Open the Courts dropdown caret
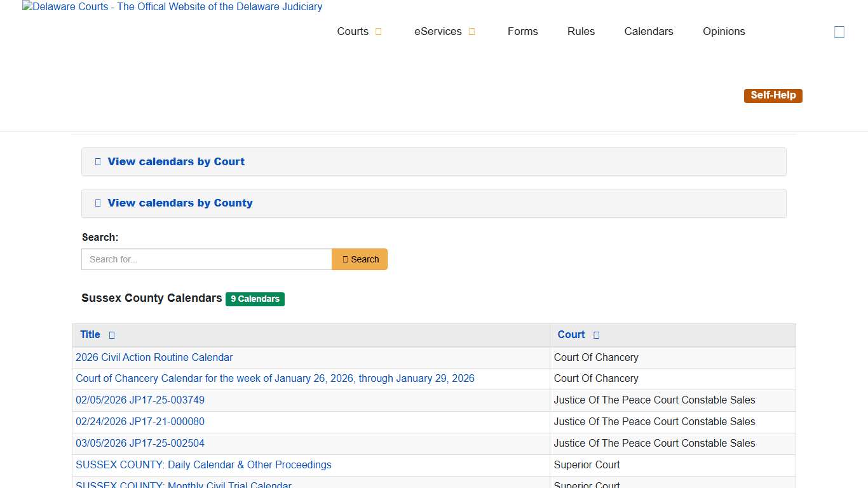The image size is (868, 488). coord(379,30)
